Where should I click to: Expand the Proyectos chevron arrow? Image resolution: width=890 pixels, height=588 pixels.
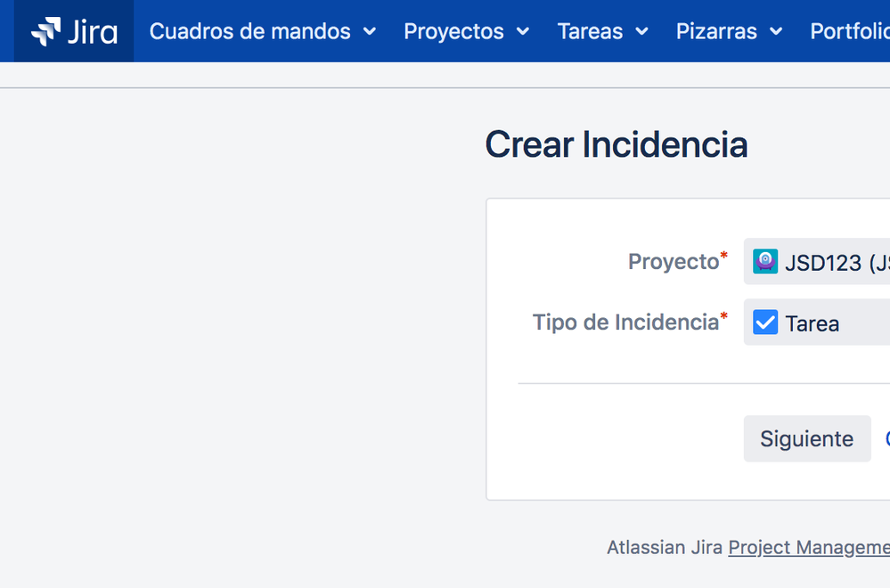click(x=523, y=31)
